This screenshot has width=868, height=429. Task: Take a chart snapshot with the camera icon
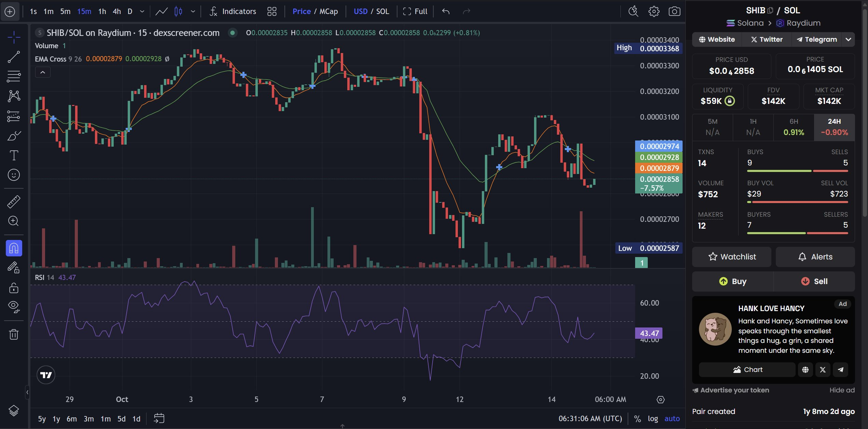click(674, 11)
